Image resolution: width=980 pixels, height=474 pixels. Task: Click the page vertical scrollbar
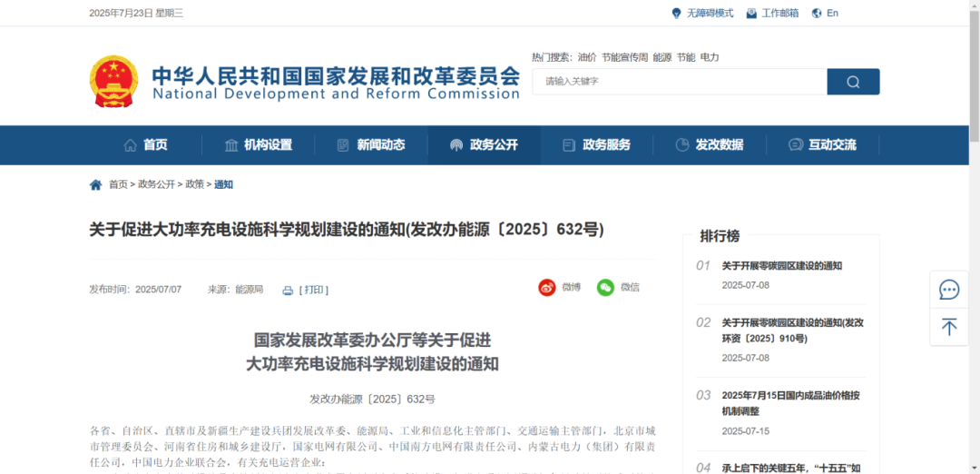pos(974,73)
